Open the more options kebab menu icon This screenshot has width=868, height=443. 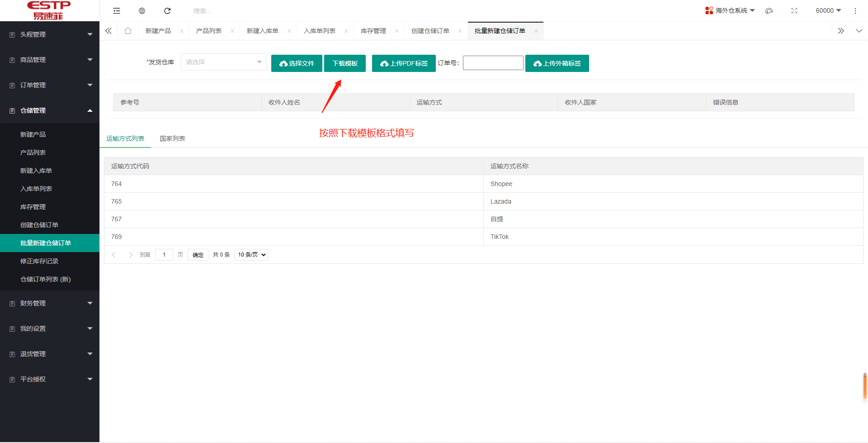[855, 10]
